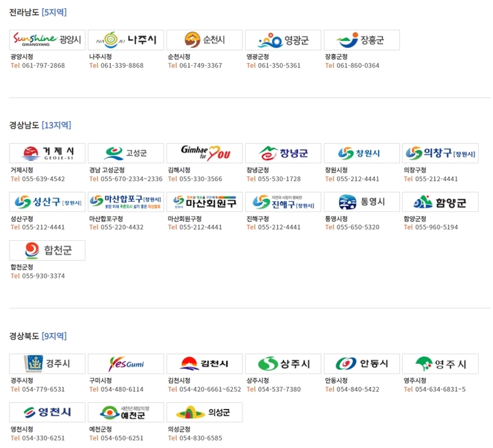Click the 경주시 logo banner
Viewport: 493px width, 448px height.
(47, 364)
